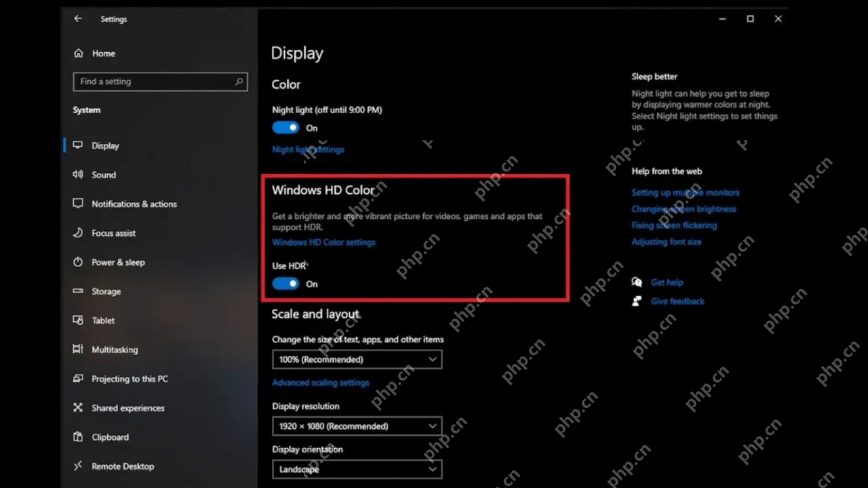
Task: Click the search magnifier in Find a setting
Action: tap(239, 81)
